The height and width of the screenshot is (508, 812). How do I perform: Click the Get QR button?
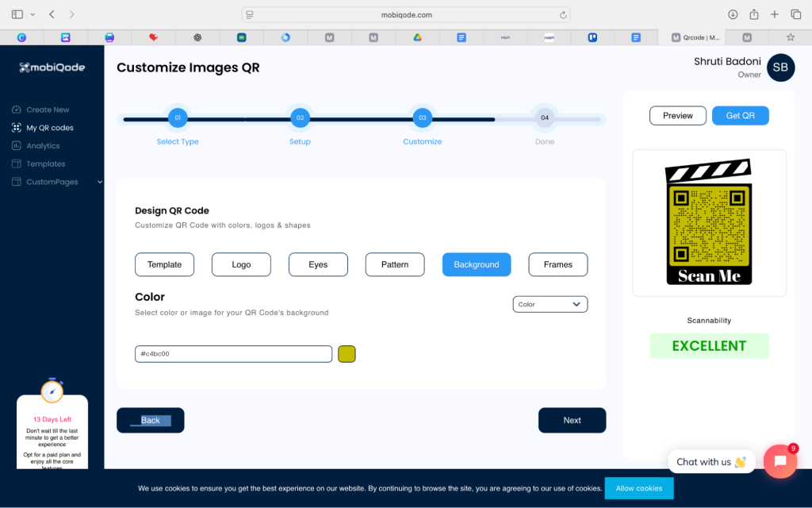[740, 115]
